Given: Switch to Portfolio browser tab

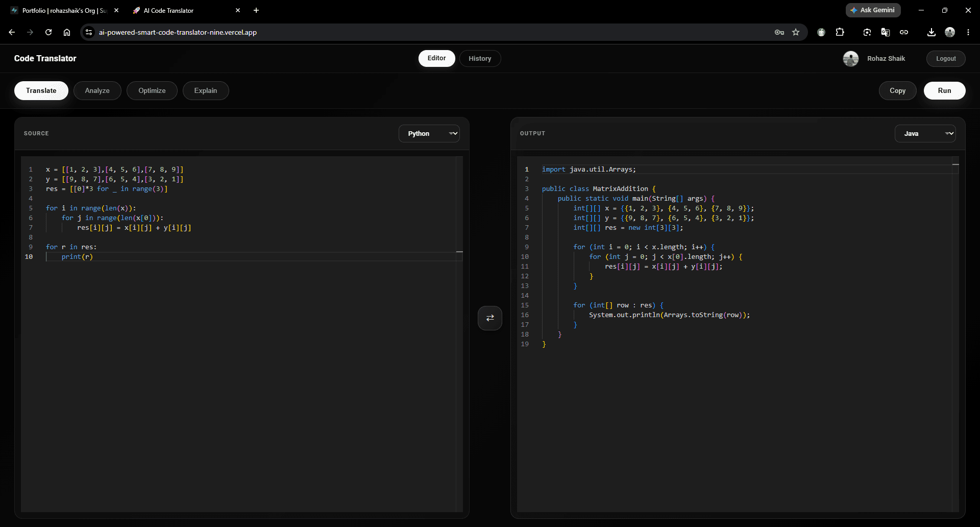Looking at the screenshot, I should pos(65,10).
